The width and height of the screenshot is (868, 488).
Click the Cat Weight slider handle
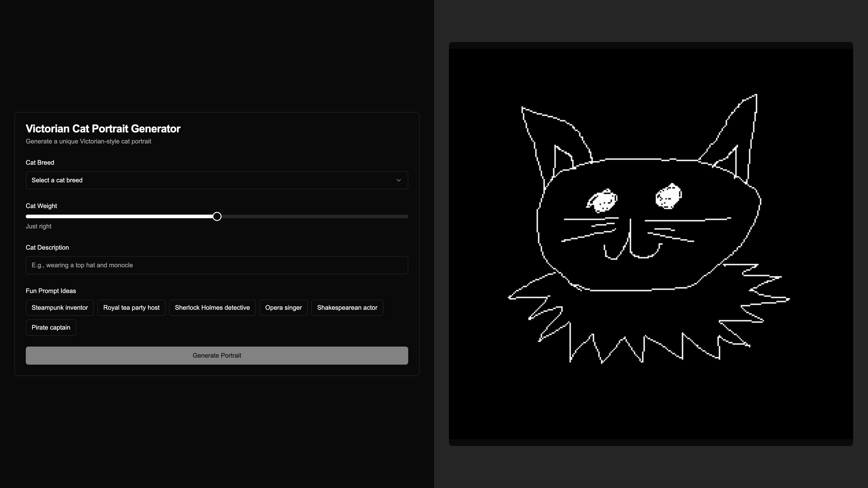(217, 217)
